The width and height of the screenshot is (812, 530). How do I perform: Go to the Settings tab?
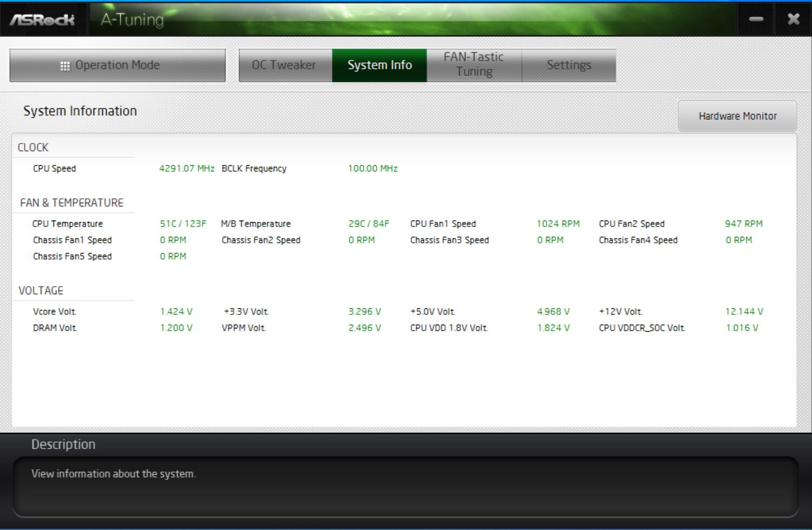[x=569, y=66]
